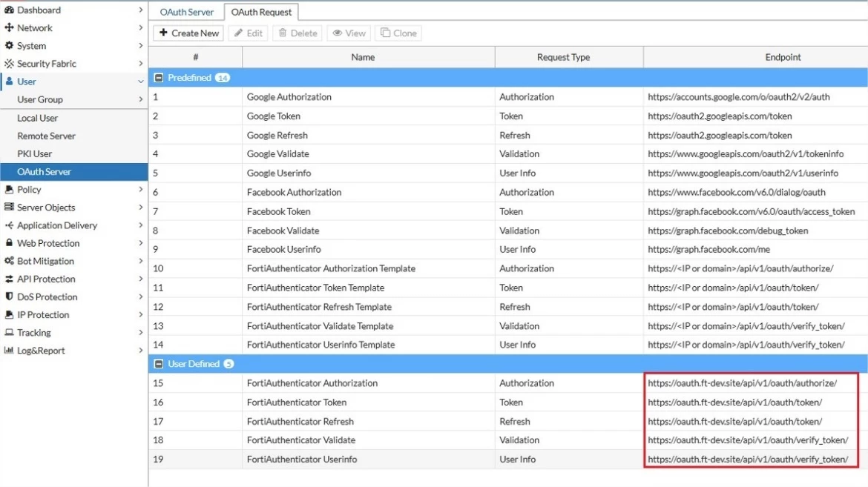
Task: Select the Google Validate row name
Action: (x=278, y=154)
